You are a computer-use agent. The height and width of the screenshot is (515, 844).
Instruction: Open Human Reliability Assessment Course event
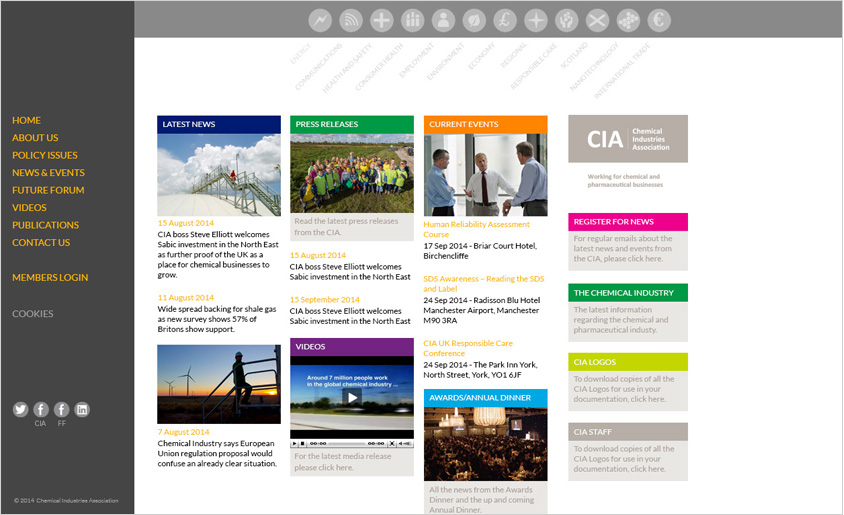coord(476,230)
